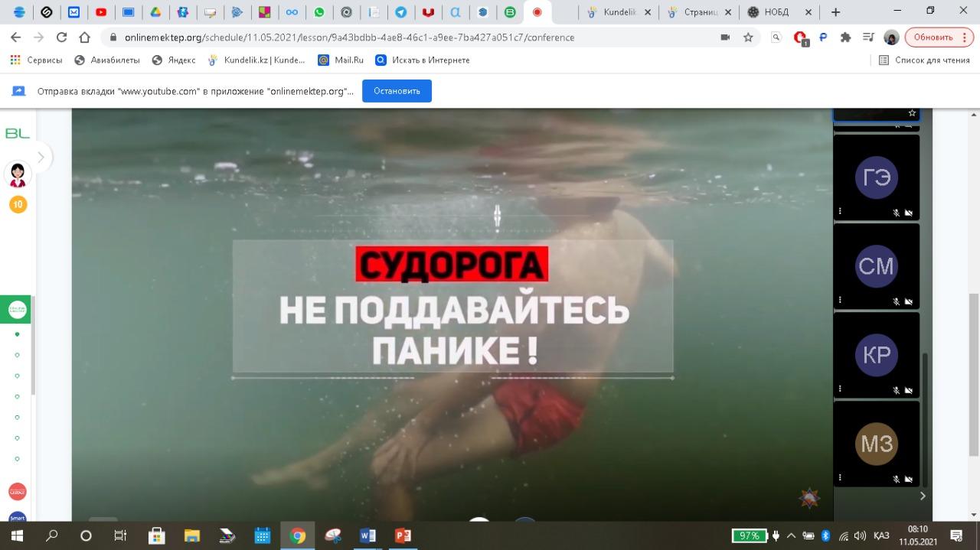Bookmark this page with the star icon
This screenshot has height=550, width=980.
pos(748,37)
